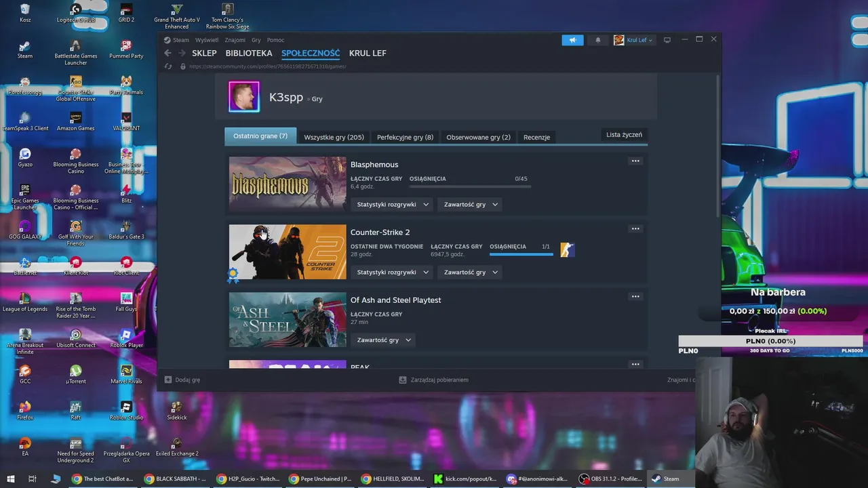This screenshot has height=488, width=868.
Task: Open Grand Theft Auto V Enhanced shortcut
Action: [x=176, y=16]
